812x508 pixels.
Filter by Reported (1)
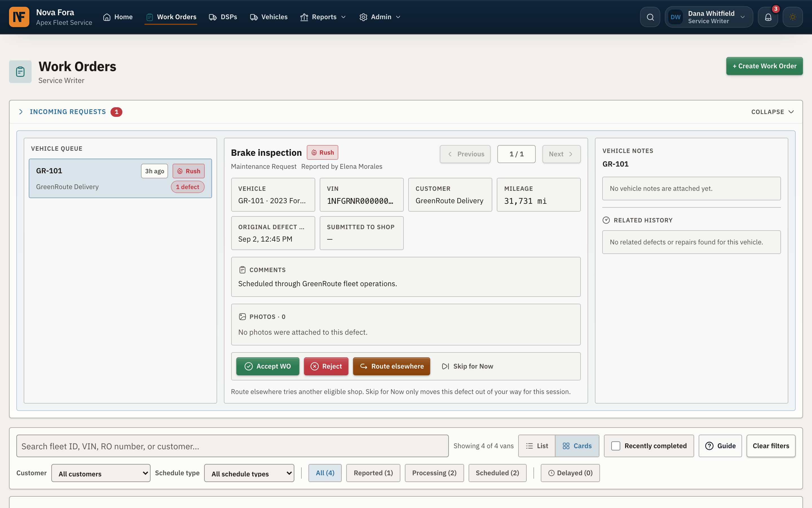[x=373, y=473]
